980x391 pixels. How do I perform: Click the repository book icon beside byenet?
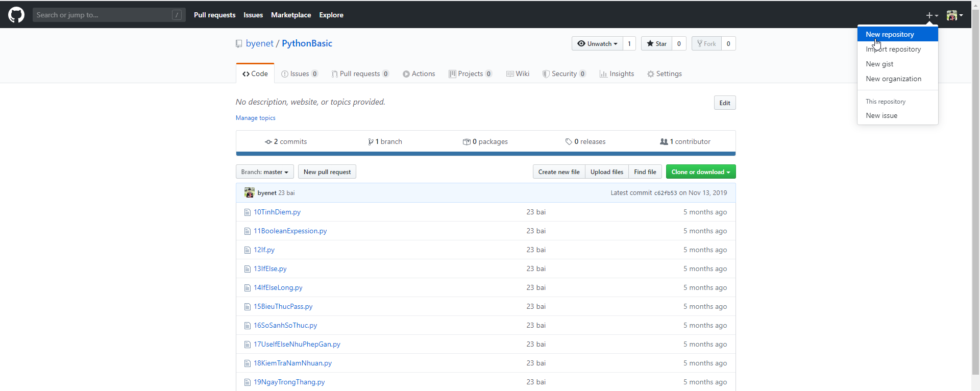(x=239, y=44)
